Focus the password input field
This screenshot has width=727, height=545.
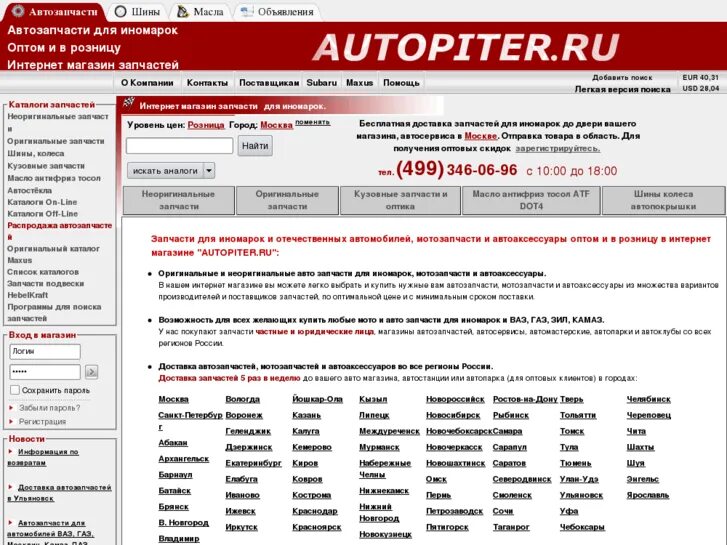[45, 372]
